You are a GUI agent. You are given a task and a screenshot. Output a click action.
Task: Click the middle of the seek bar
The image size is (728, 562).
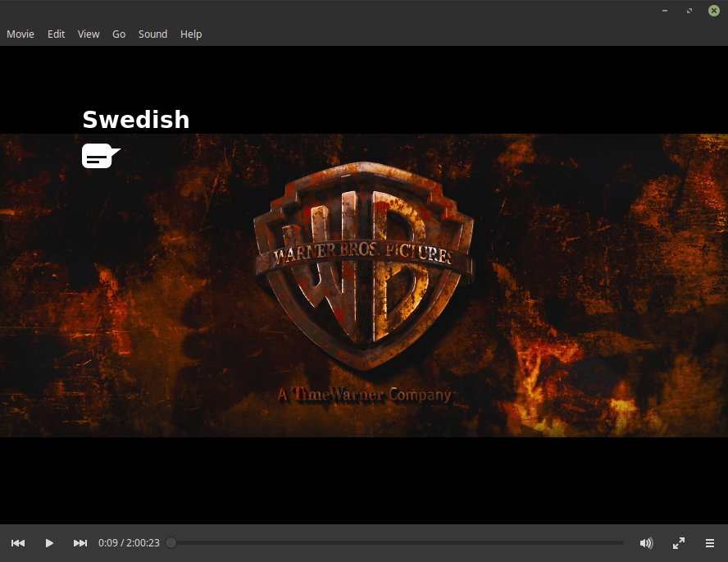[397, 542]
